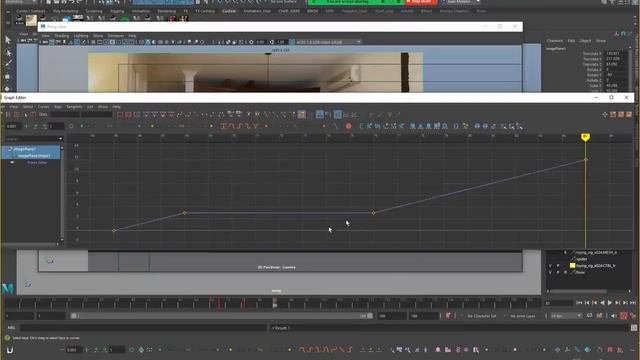Click the Graph Editor outliner search field
The image size is (640, 360).
31,139
